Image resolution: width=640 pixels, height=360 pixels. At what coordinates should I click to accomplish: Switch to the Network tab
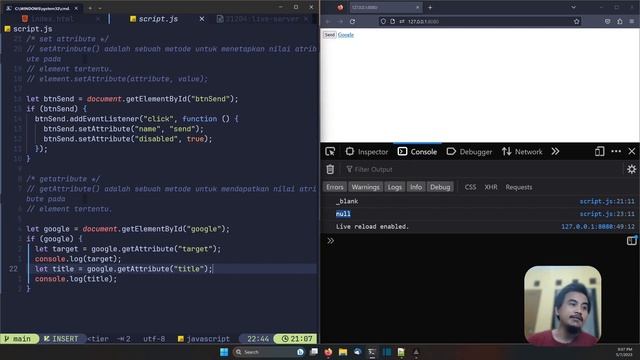522,152
